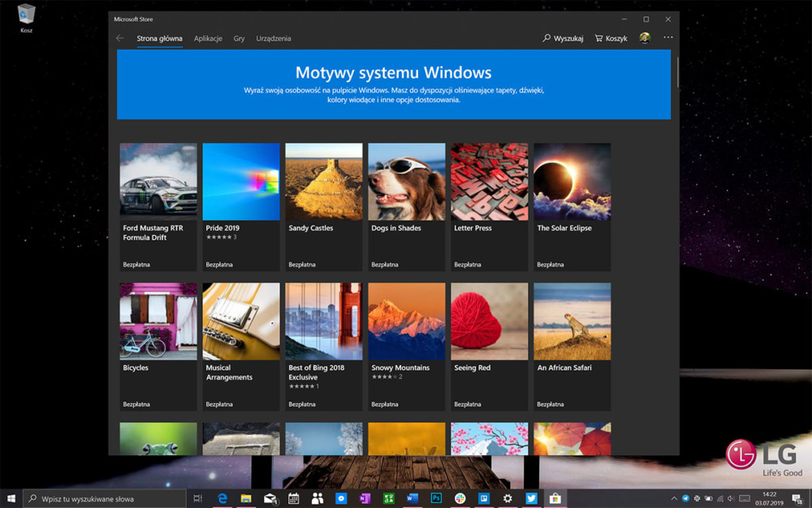Open the user account avatar menu
Screen dimensions: 812x508
click(645, 38)
